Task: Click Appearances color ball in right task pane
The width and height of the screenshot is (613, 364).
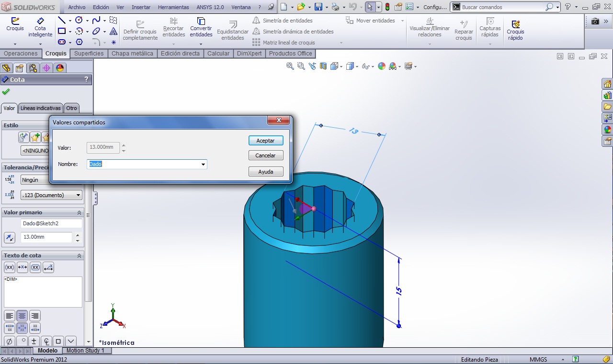Action: click(607, 129)
